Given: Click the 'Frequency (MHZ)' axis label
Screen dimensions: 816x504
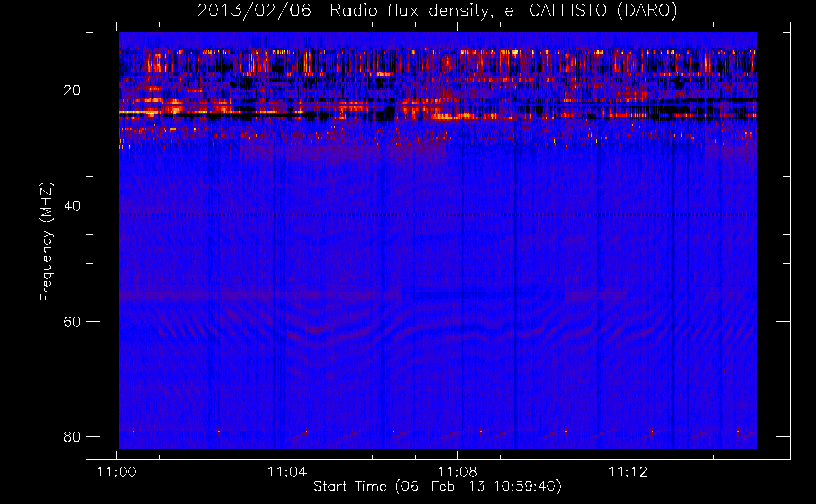Looking at the screenshot, I should (x=46, y=242).
